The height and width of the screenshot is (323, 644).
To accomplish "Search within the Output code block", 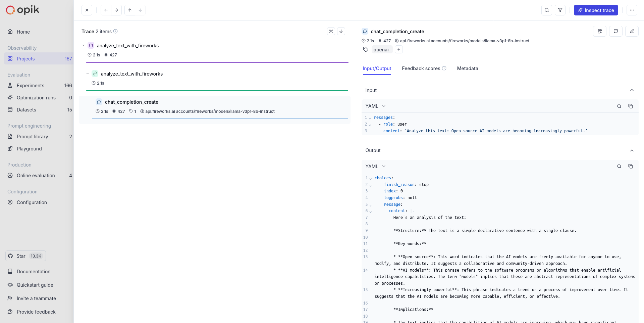I will point(619,167).
